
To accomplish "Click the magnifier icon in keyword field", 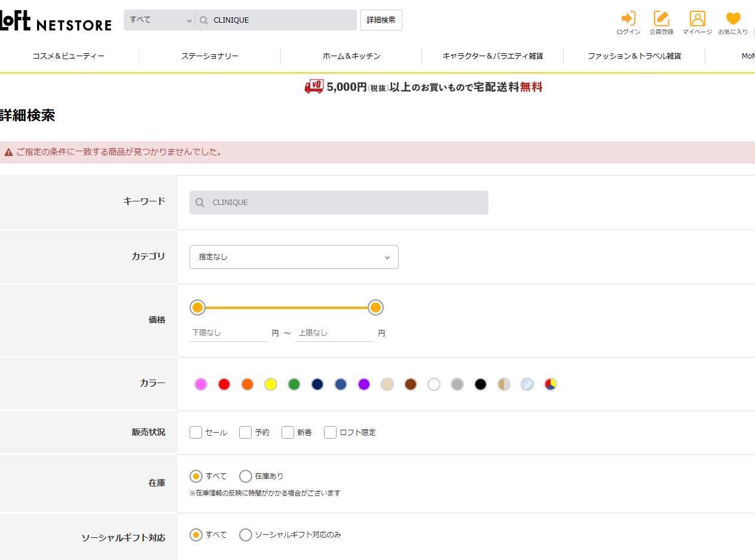I will (200, 203).
